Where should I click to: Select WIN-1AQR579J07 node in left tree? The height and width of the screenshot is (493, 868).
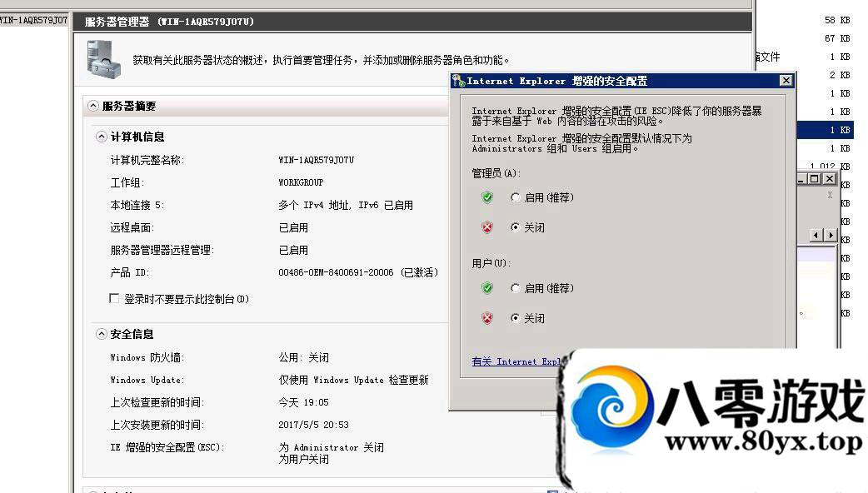(x=33, y=20)
